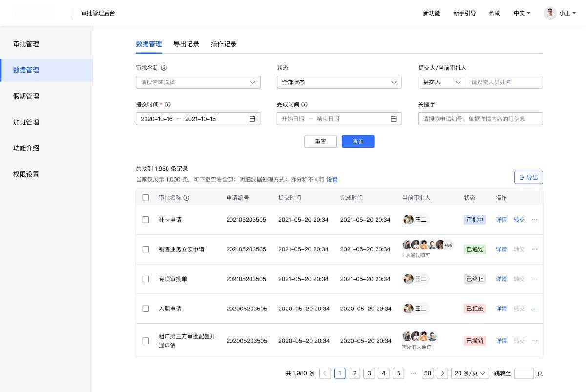586x392 pixels.
Task: Click the 跳转至 page number input
Action: (524, 373)
